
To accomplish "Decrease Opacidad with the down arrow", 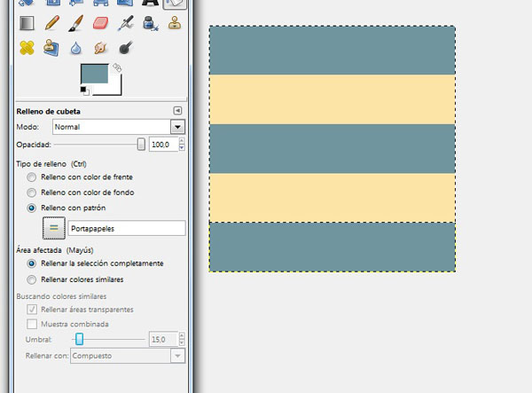I will (182, 148).
